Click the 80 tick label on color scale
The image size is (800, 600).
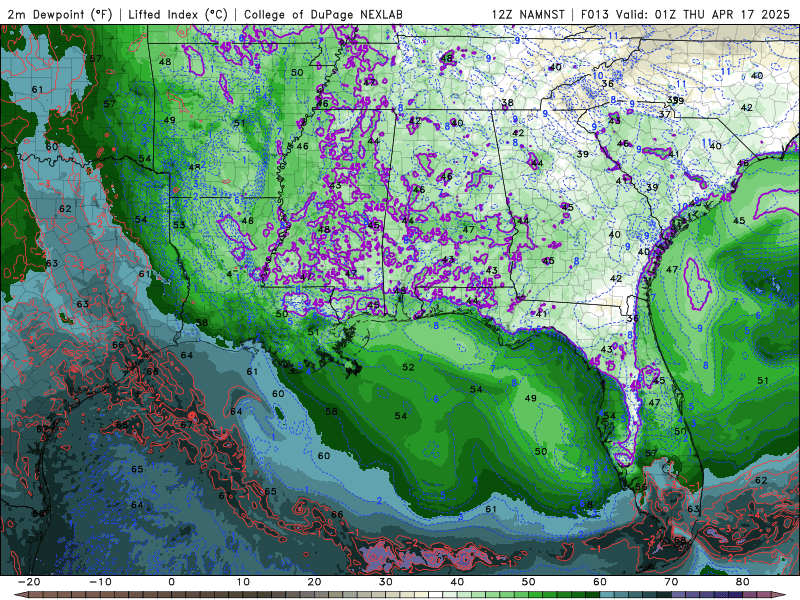tap(743, 582)
